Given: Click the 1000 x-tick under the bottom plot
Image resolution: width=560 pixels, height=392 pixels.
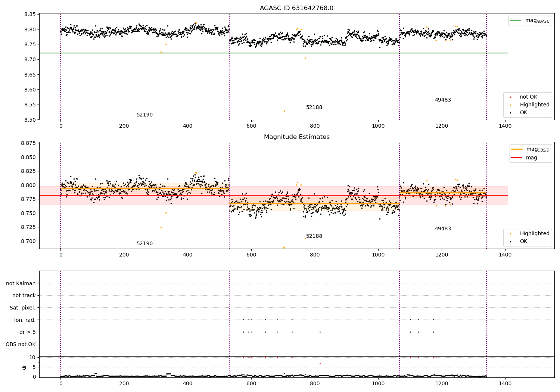Looking at the screenshot, I should [x=378, y=383].
